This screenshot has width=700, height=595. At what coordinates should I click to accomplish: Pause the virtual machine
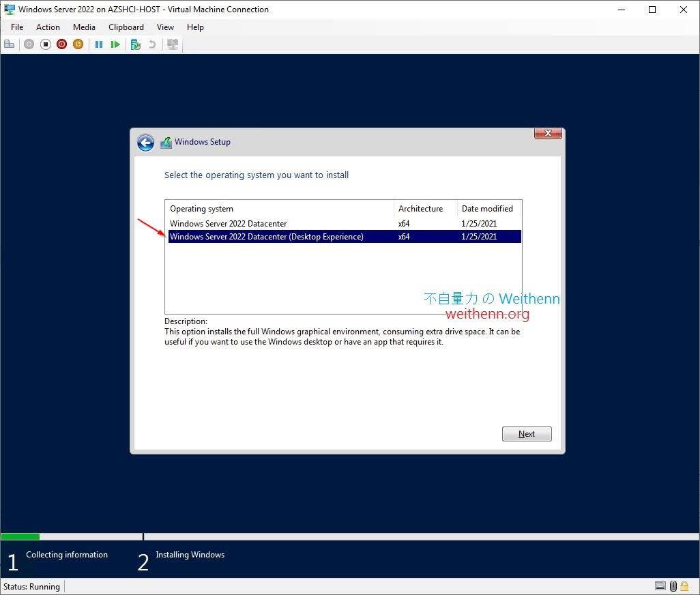pos(99,44)
